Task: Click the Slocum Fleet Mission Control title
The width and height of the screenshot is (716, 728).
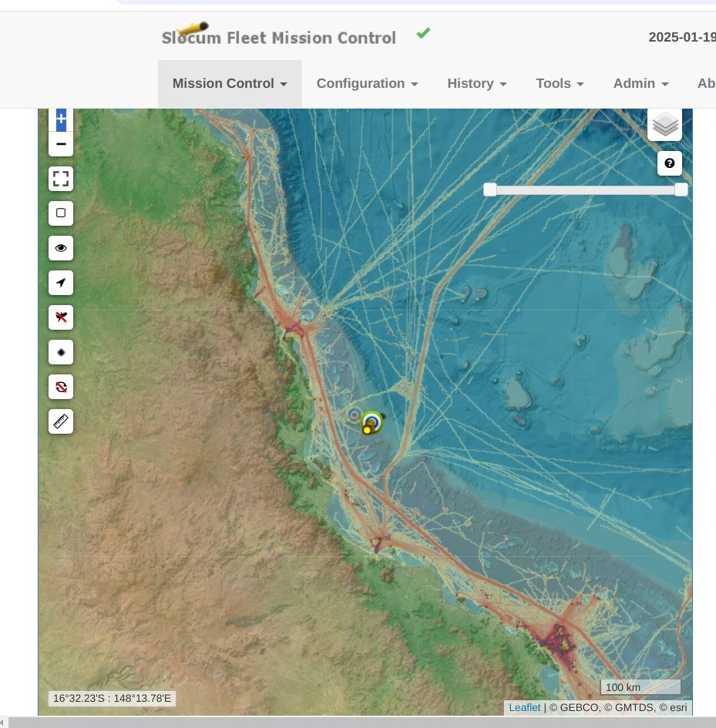Action: pyautogui.click(x=279, y=38)
